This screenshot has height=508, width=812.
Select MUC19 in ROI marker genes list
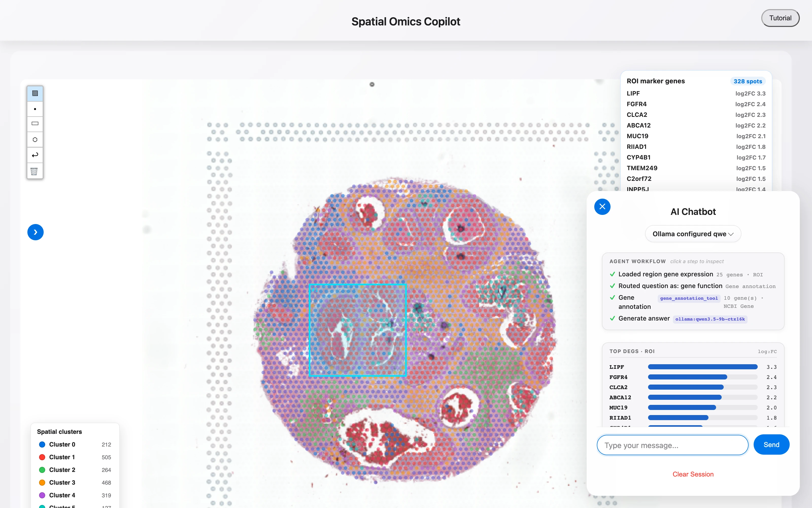click(x=696, y=136)
